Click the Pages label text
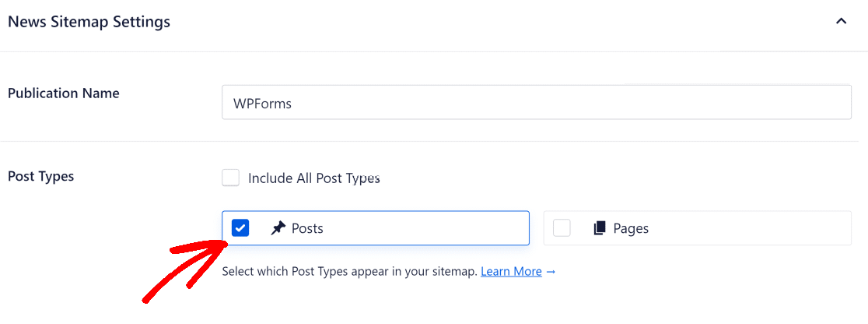868x324 pixels. click(631, 228)
